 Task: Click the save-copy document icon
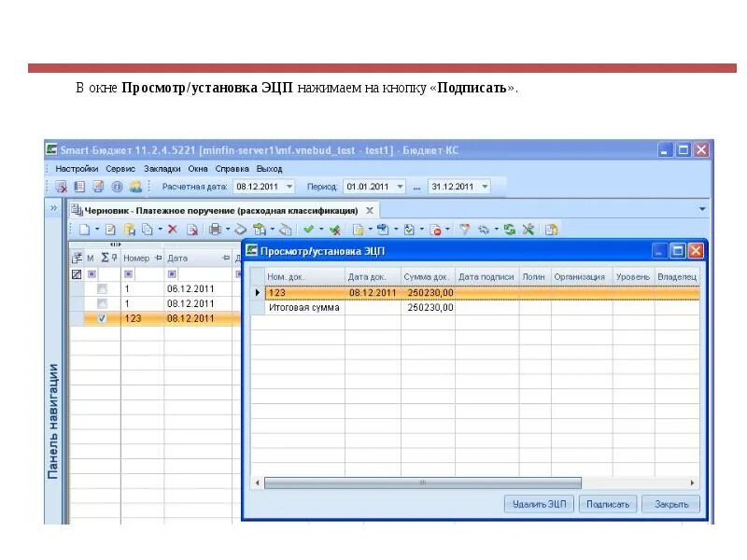(130, 230)
